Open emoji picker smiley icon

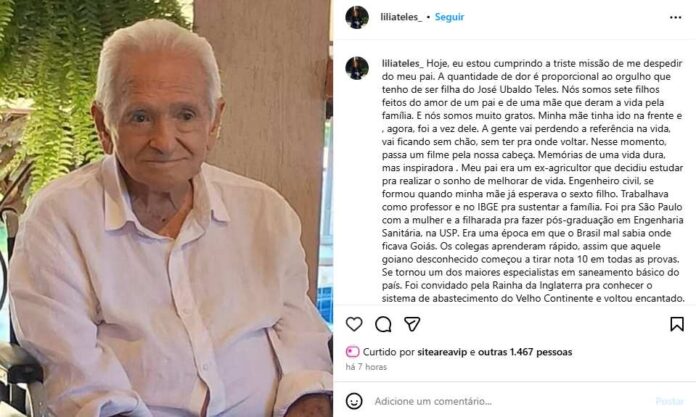pyautogui.click(x=354, y=401)
